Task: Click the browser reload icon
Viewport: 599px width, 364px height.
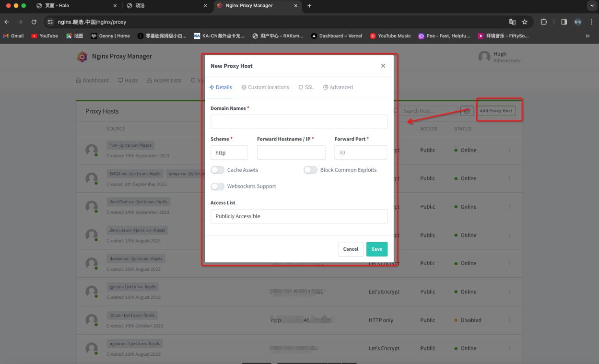Action: coord(34,22)
